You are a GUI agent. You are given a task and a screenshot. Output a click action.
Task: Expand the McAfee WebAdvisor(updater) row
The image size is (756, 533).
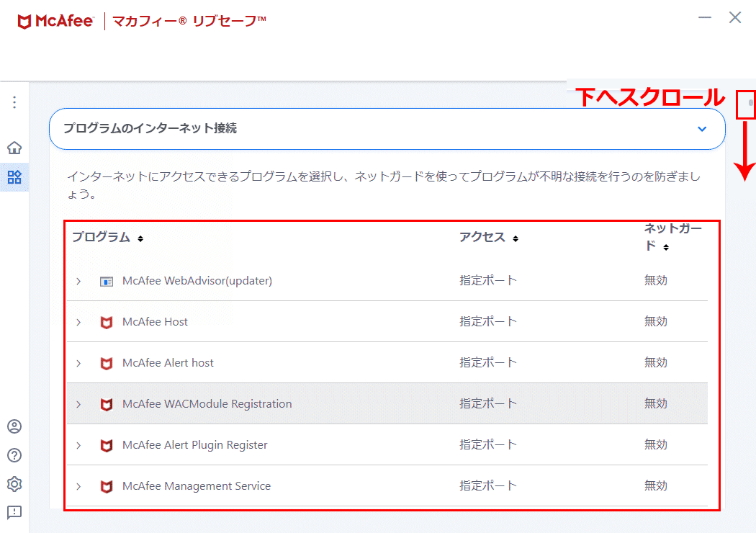[78, 281]
